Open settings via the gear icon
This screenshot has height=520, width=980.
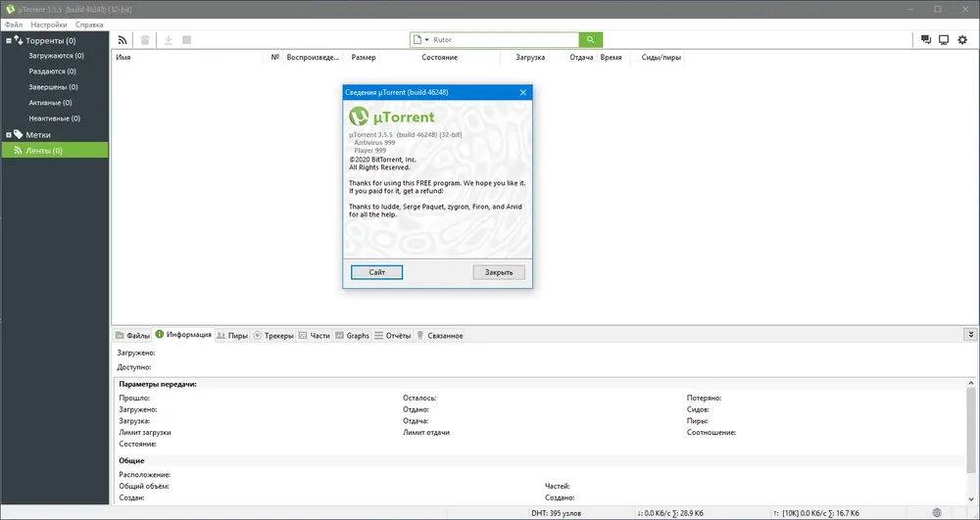[962, 40]
